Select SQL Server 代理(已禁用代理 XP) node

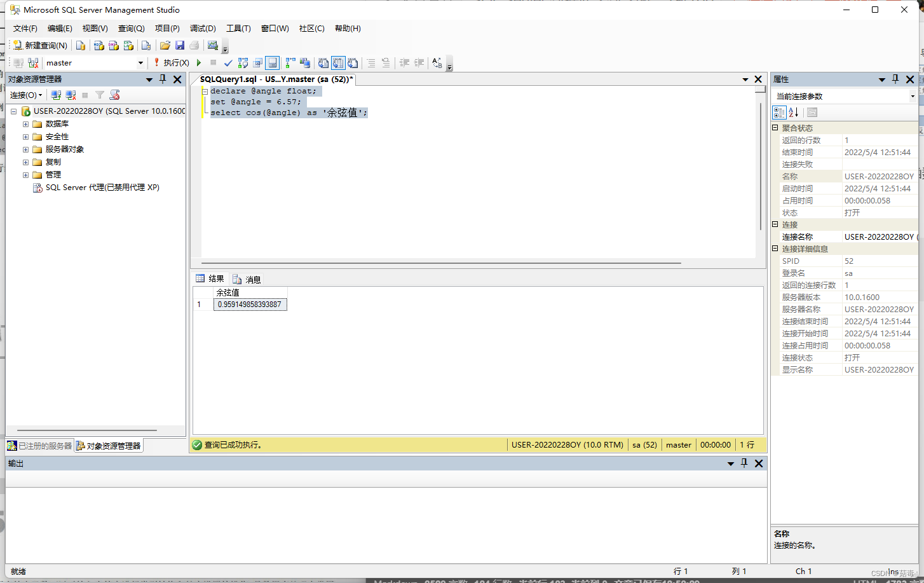tap(102, 188)
